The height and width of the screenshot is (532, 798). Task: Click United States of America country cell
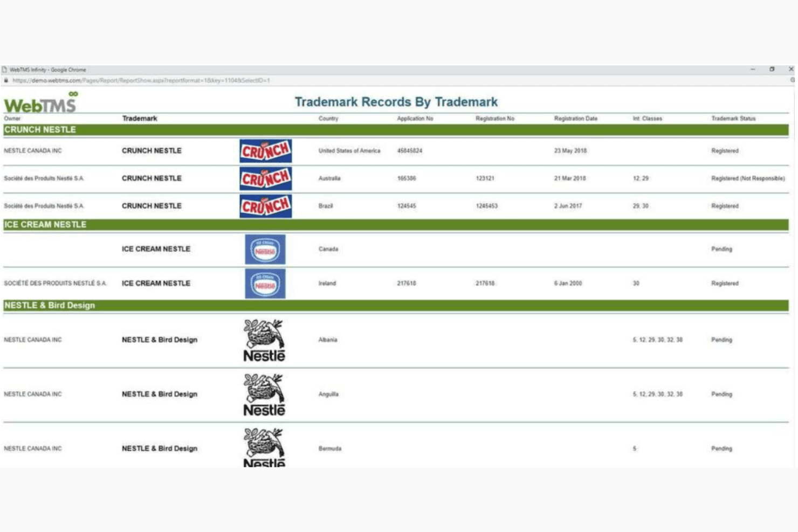coord(349,151)
